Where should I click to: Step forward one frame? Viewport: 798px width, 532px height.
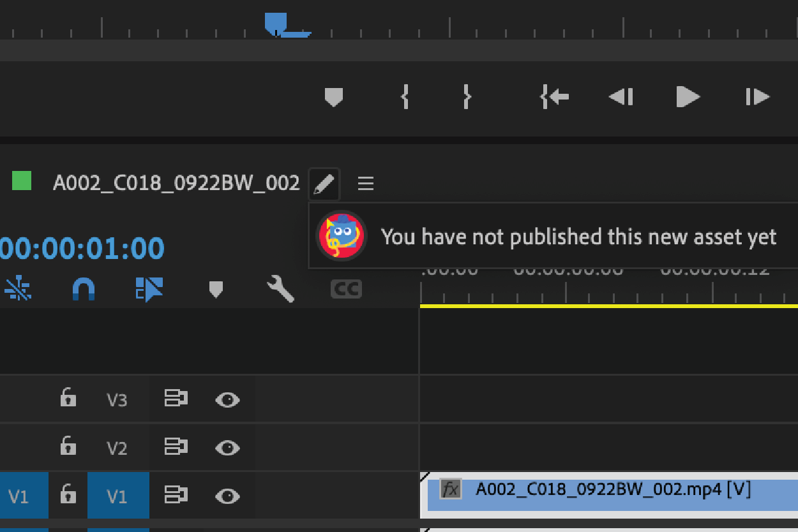click(x=757, y=97)
